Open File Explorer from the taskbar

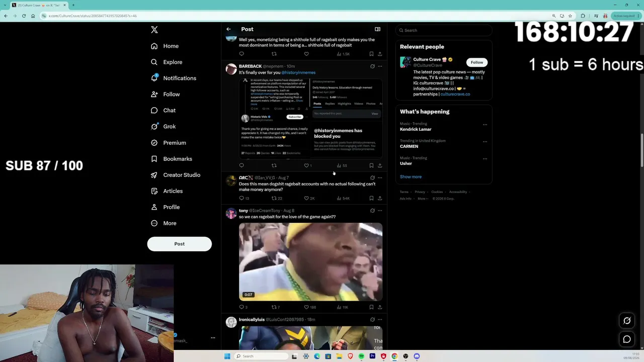[339, 356]
